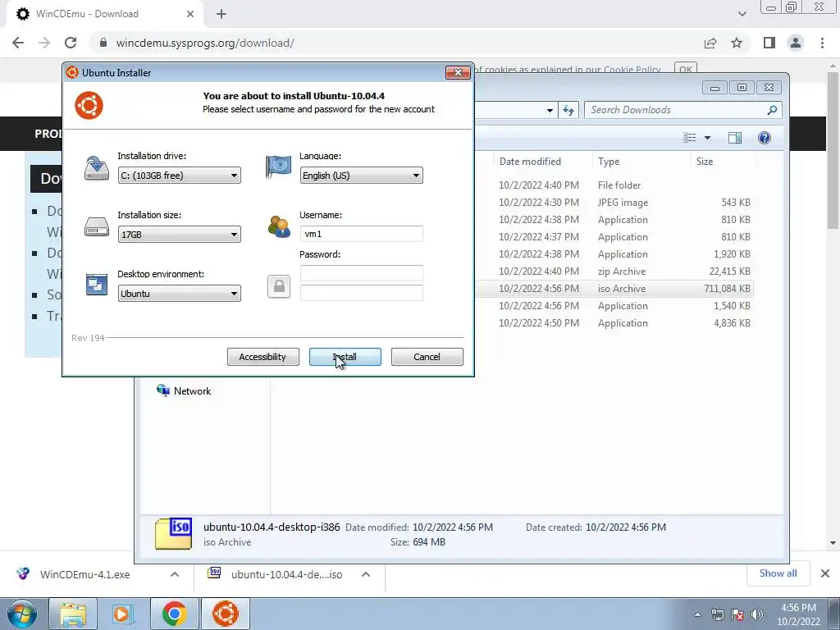Screen dimensions: 840x630
Task: Open Explorer help icon
Action: point(765,138)
